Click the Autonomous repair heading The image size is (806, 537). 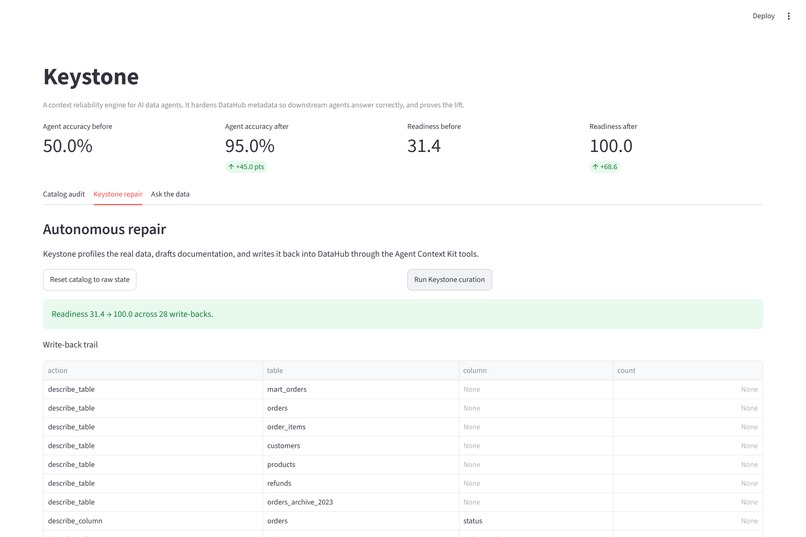point(104,229)
